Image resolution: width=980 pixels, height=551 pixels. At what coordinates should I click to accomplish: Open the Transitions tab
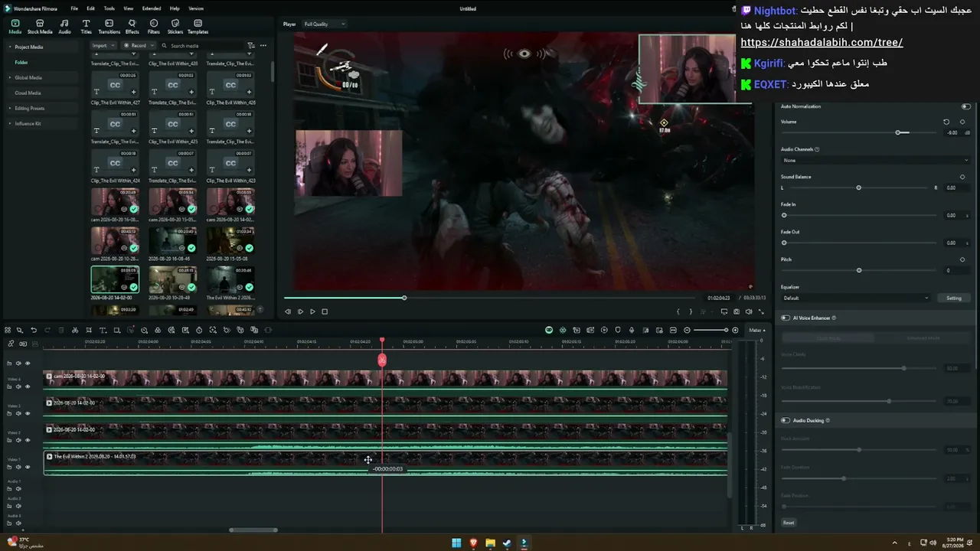pyautogui.click(x=109, y=27)
